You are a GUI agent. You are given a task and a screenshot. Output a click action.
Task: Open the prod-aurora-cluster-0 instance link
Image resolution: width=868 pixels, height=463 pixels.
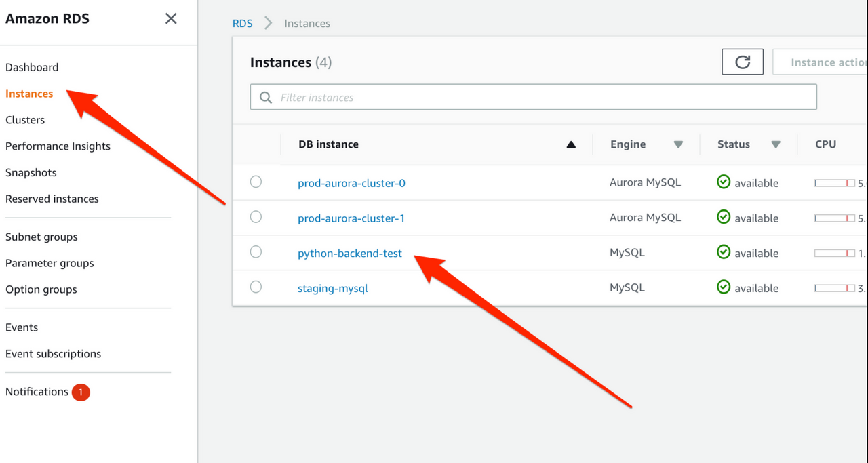pyautogui.click(x=351, y=183)
